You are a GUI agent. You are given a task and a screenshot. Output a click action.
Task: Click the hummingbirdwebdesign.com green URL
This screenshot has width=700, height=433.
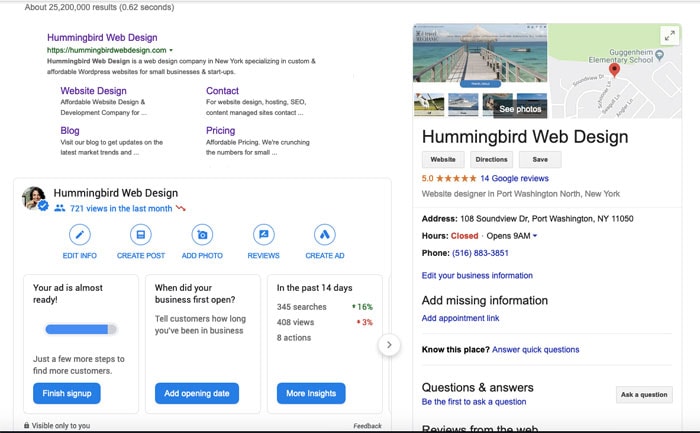pyautogui.click(x=107, y=50)
